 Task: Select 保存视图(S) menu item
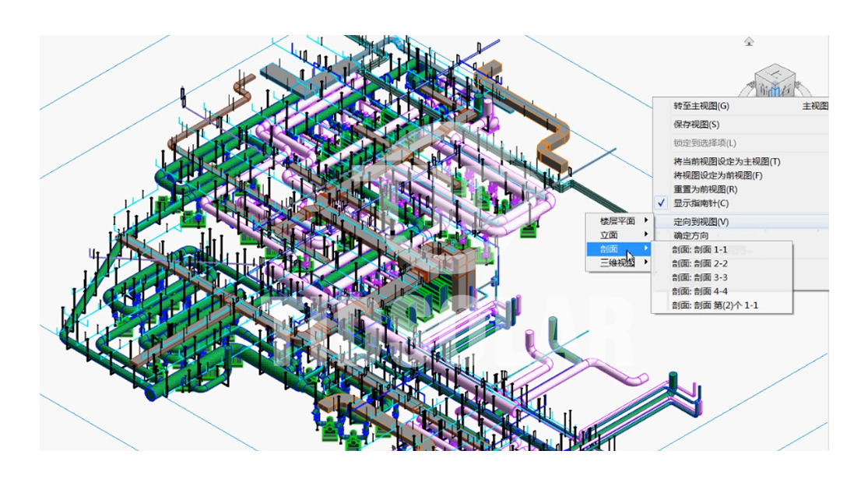pos(696,125)
